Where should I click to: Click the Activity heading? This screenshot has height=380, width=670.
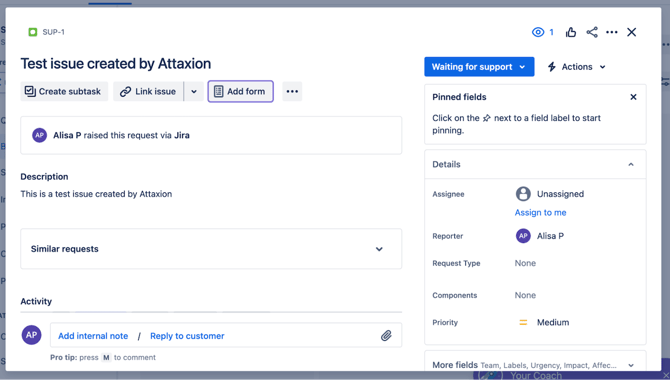point(36,301)
